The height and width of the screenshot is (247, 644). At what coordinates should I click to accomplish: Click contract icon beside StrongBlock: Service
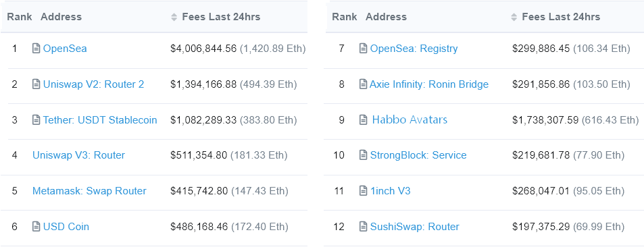pos(363,155)
